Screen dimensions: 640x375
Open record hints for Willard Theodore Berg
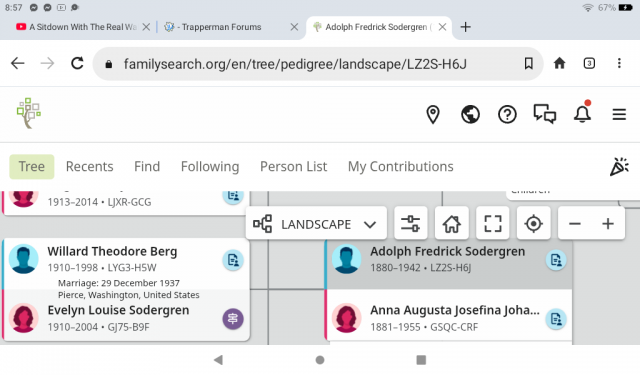tap(233, 260)
